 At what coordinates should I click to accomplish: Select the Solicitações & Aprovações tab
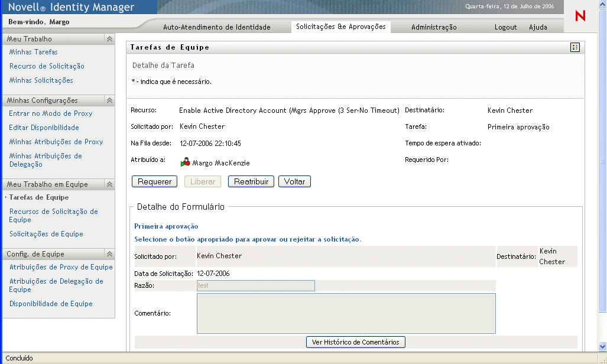340,27
